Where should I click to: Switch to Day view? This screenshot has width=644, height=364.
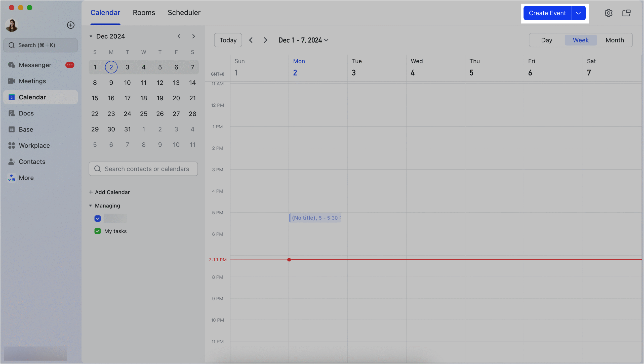tap(547, 40)
